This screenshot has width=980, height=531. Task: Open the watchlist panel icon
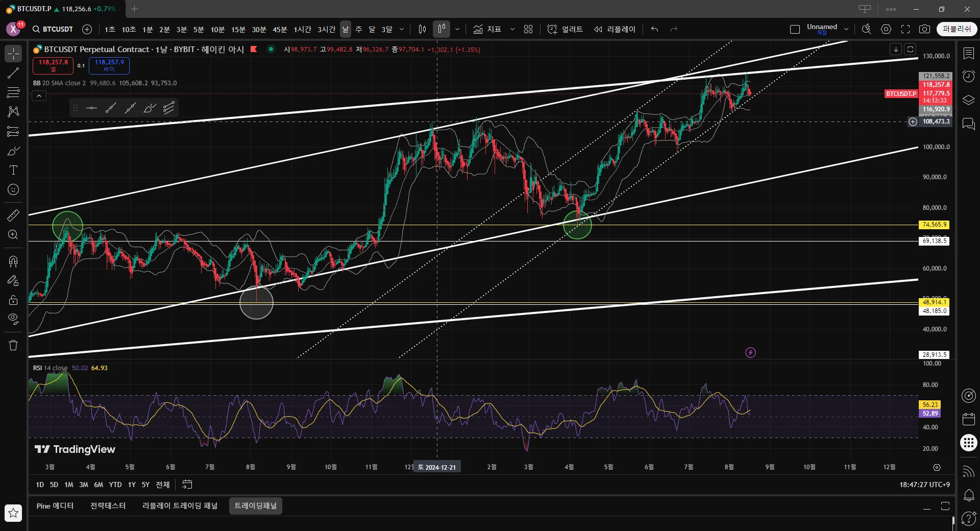coord(968,54)
